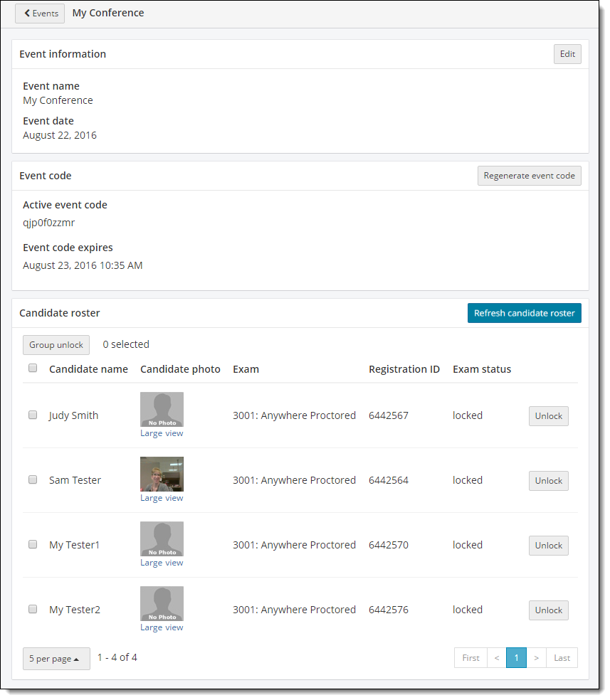Select the Sam Tester checkbox
This screenshot has height=700, width=610.
(33, 479)
